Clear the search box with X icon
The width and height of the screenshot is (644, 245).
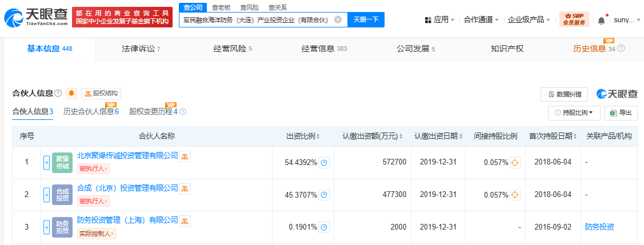point(338,19)
